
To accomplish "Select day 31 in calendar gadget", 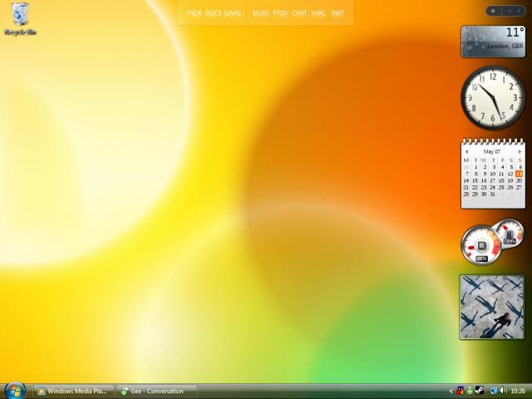I will [x=493, y=194].
